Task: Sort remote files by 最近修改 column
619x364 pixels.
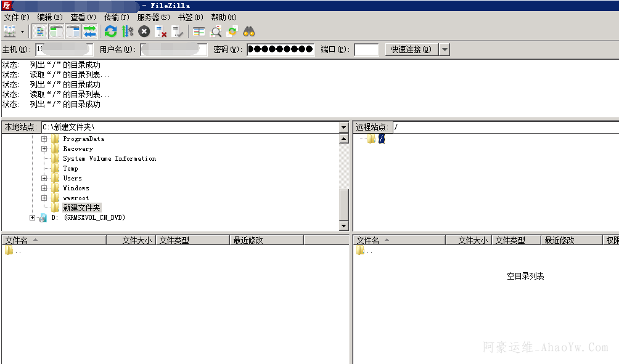Action: (x=572, y=240)
